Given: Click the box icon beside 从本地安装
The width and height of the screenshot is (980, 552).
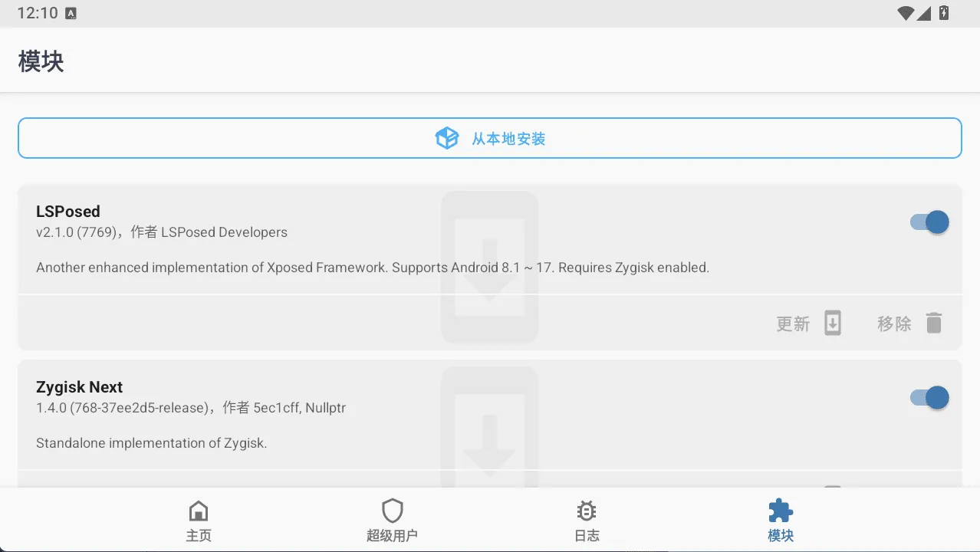Looking at the screenshot, I should point(446,138).
